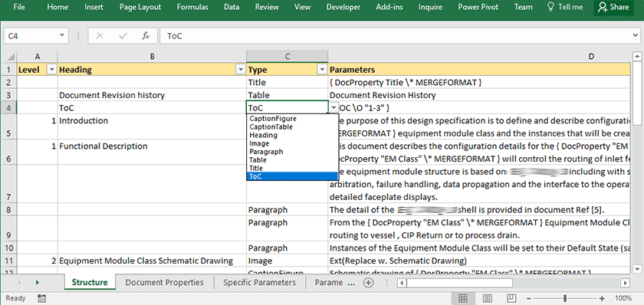Click the Tell me lightbulb search
644x305 pixels.
pos(565,7)
